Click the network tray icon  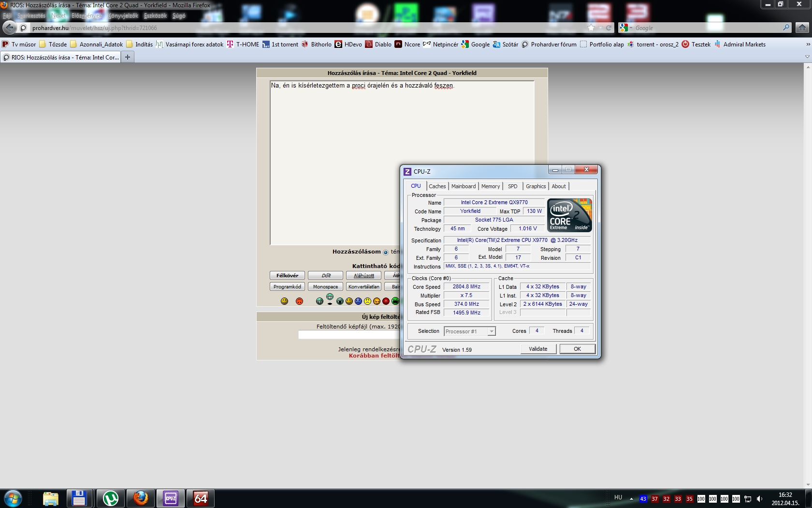click(x=748, y=499)
